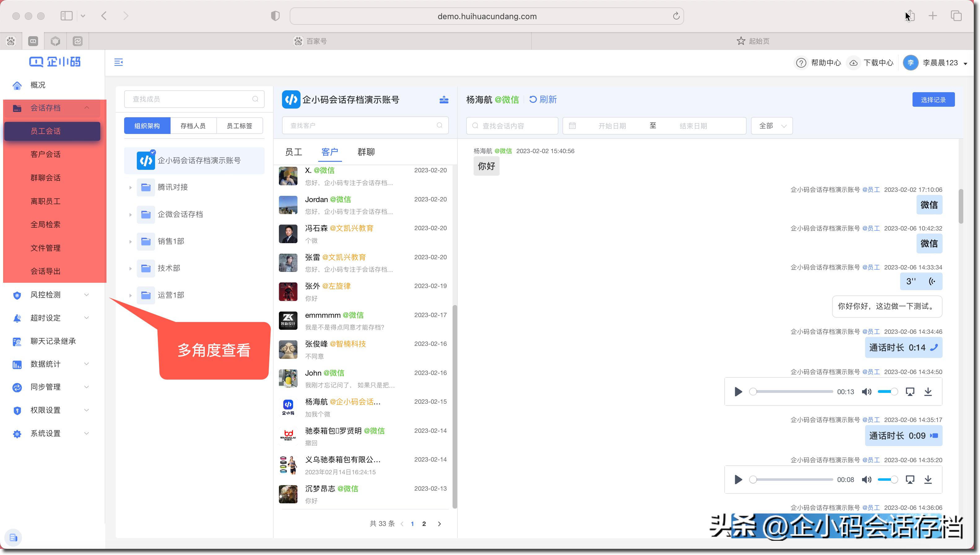This screenshot has width=980, height=555.
Task: Click the bottom-left document icon
Action: pyautogui.click(x=14, y=537)
